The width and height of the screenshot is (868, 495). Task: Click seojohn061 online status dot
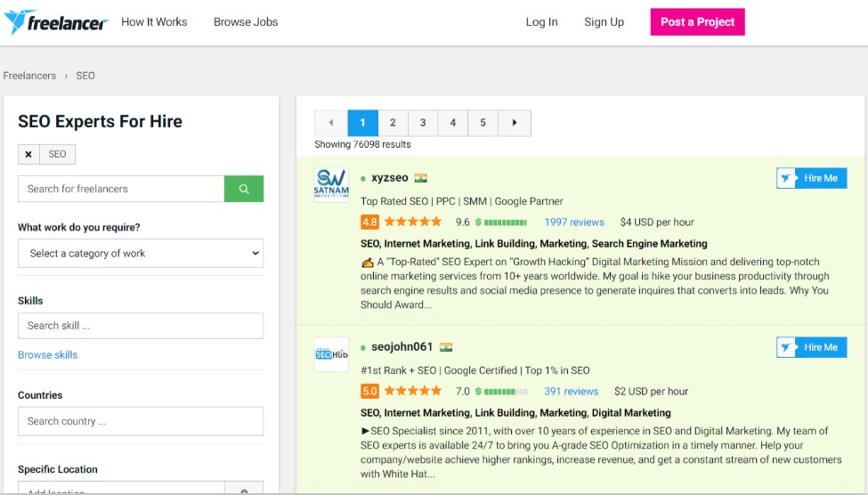(x=363, y=348)
